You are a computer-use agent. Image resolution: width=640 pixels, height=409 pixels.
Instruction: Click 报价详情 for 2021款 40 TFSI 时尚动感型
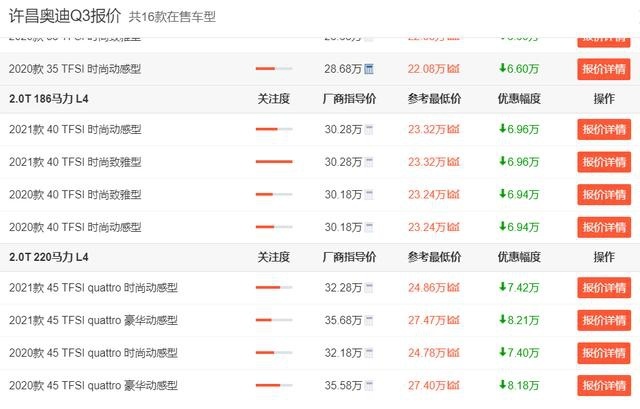[604, 130]
